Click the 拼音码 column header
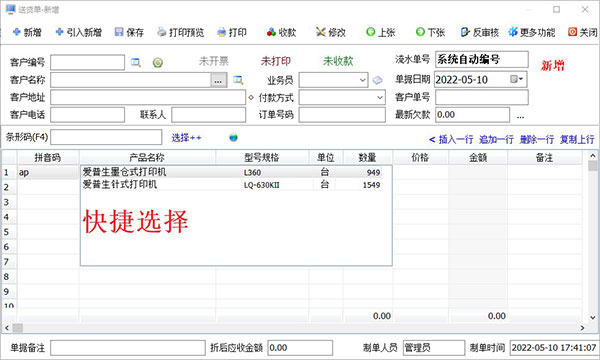The image size is (600, 360). 48,158
